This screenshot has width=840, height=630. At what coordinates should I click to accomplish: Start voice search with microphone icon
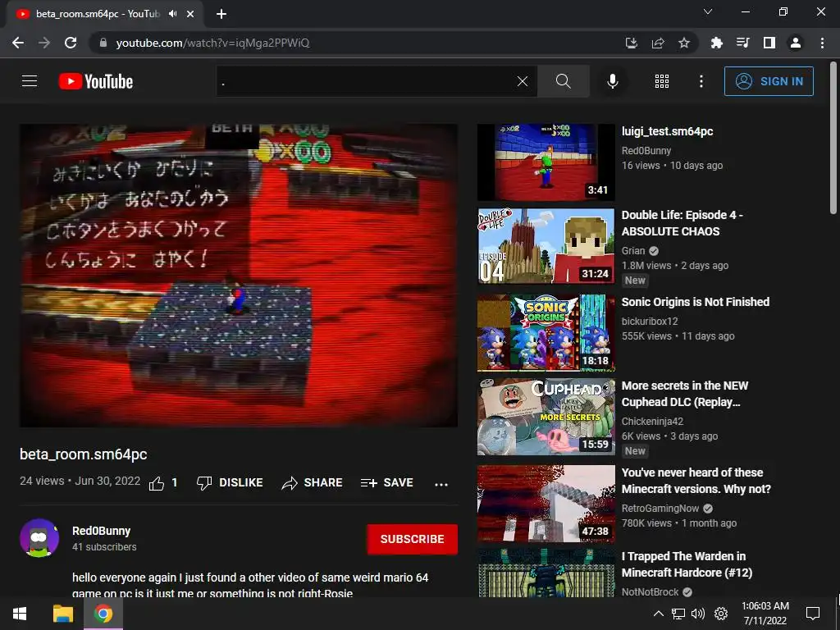(612, 81)
